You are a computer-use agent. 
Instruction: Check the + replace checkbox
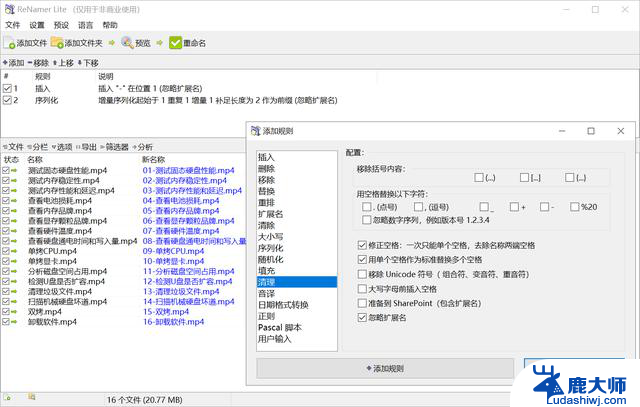(x=514, y=207)
